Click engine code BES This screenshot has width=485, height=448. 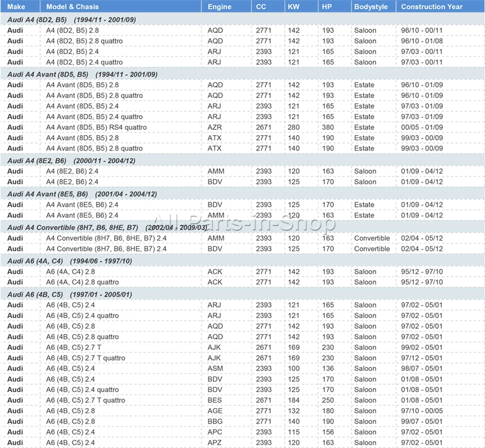pyautogui.click(x=215, y=400)
